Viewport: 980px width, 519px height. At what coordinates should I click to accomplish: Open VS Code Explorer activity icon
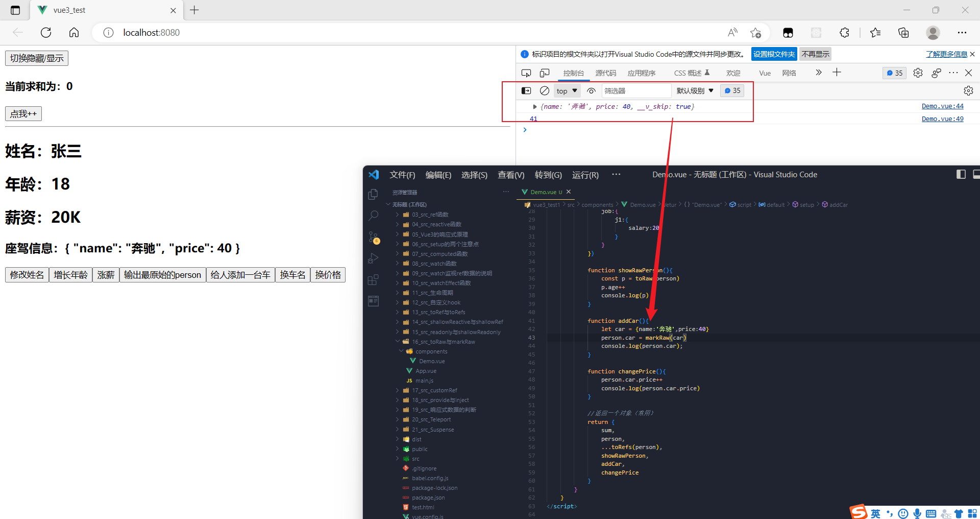373,195
